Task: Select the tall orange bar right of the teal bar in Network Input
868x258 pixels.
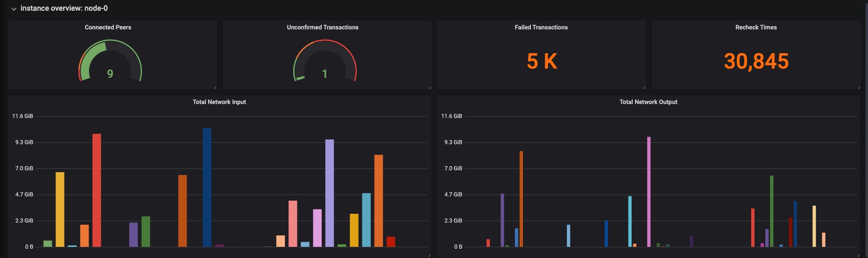Action: click(x=379, y=201)
